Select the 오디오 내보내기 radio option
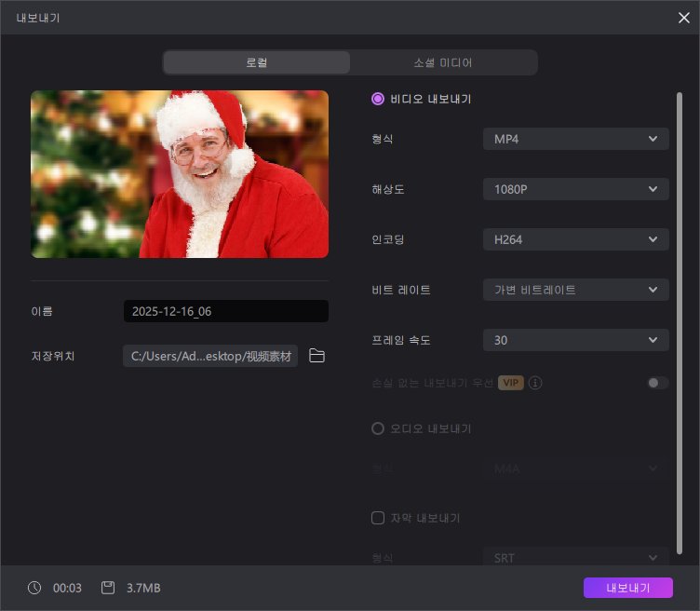This screenshot has height=611, width=700. pyautogui.click(x=378, y=428)
